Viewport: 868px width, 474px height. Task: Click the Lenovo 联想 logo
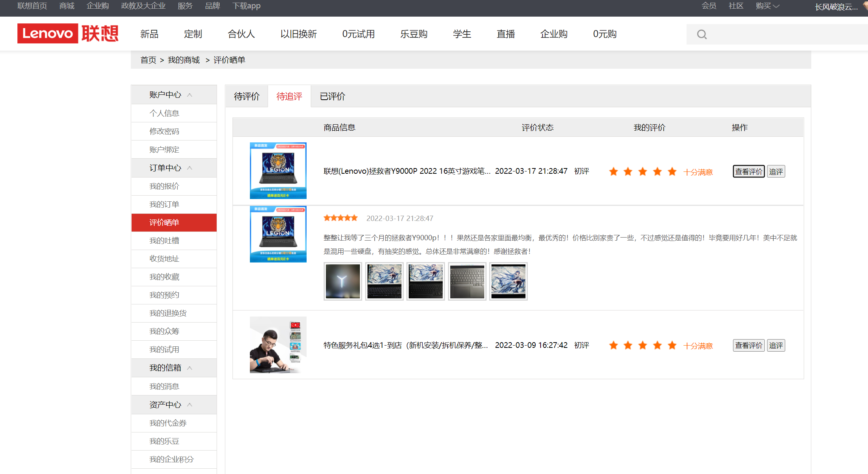point(68,33)
